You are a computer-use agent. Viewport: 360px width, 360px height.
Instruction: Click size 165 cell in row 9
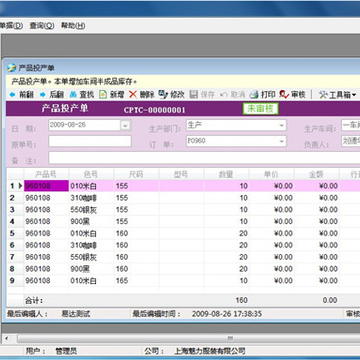pos(136,281)
